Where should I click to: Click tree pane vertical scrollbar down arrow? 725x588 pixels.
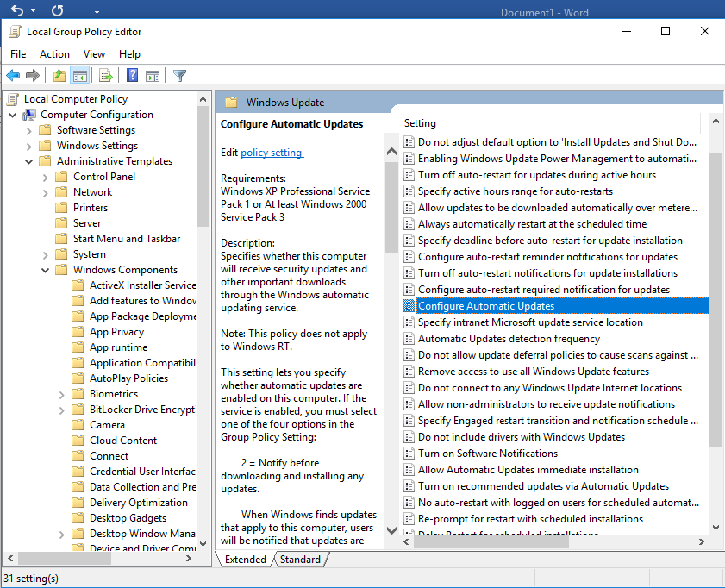point(203,544)
